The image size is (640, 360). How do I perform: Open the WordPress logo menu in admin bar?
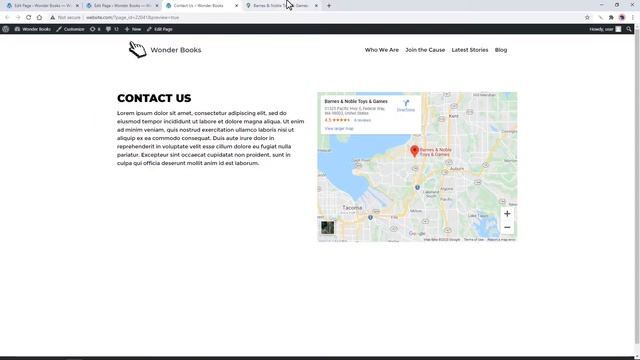[5, 29]
